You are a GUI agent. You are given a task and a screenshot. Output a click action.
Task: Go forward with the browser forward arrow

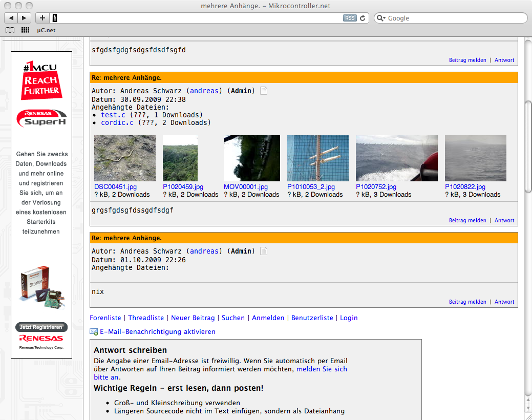coord(24,18)
